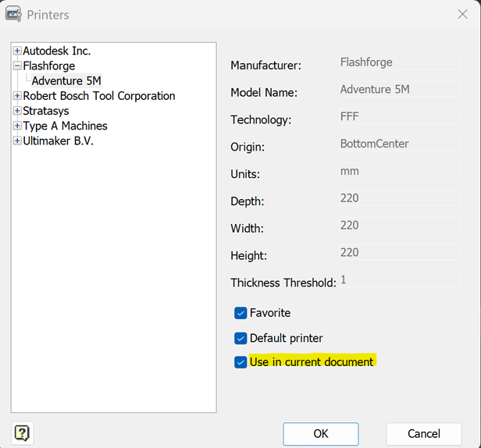Viewport: 481px width, 448px height.
Task: Click the Depth field value 220
Action: (x=400, y=198)
